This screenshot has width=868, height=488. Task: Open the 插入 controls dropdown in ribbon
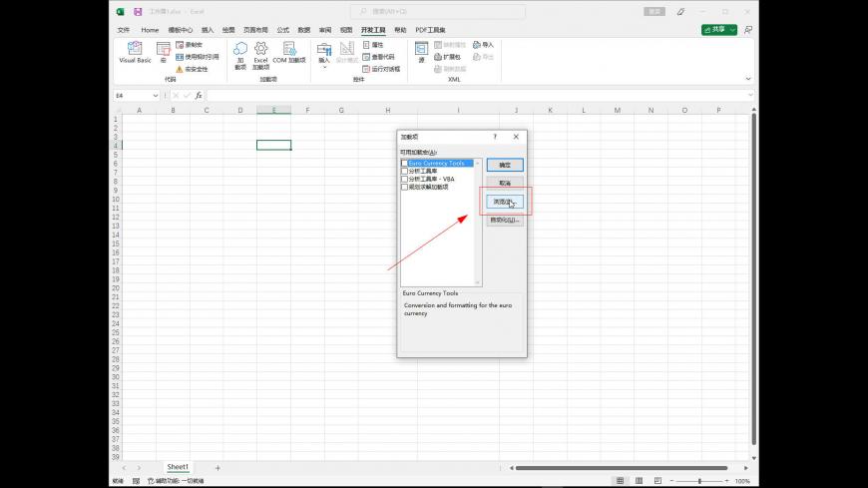coord(324,54)
